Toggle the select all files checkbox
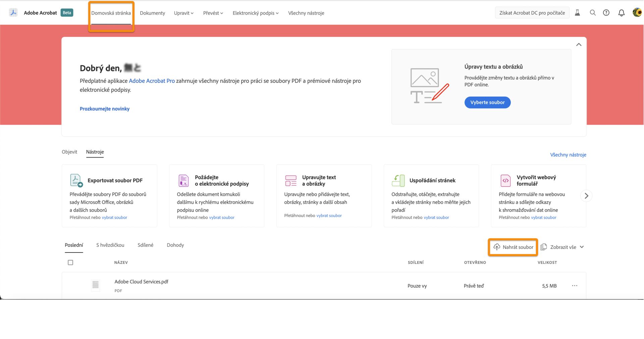644x339 pixels. [70, 263]
